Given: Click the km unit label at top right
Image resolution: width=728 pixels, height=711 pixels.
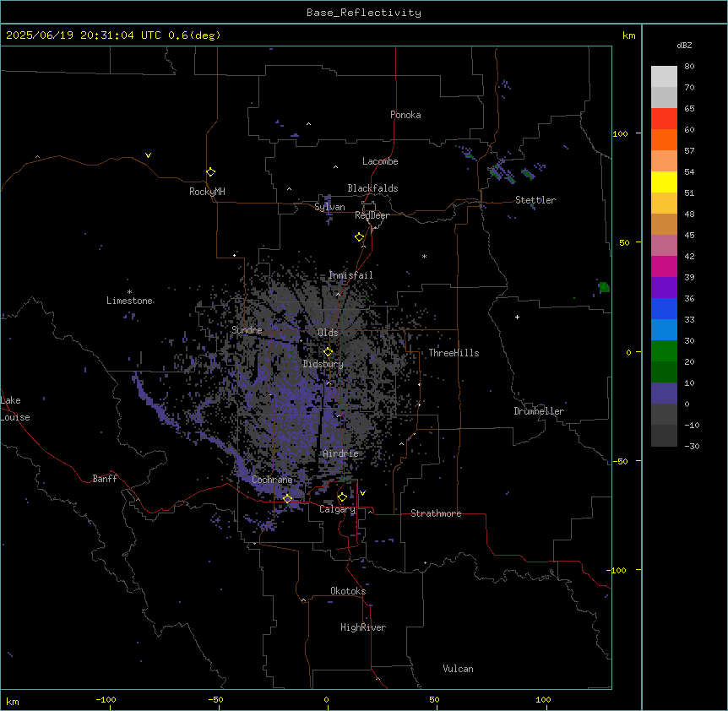Looking at the screenshot, I should pyautogui.click(x=628, y=35).
